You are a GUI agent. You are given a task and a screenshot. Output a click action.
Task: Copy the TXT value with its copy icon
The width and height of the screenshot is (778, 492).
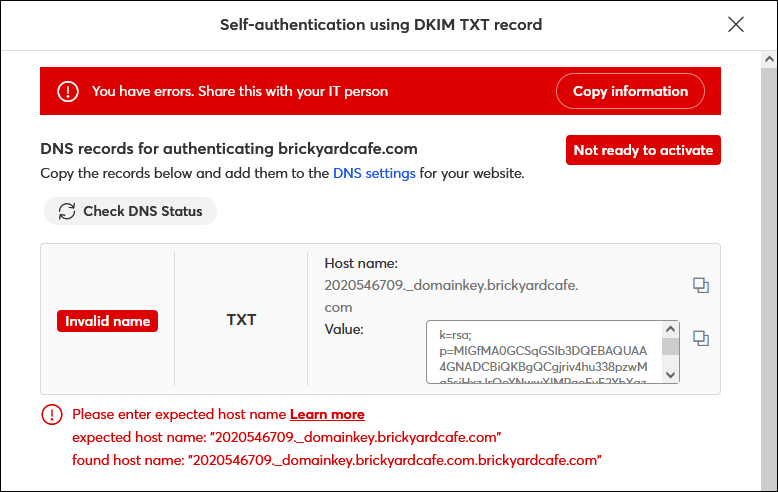pos(701,338)
